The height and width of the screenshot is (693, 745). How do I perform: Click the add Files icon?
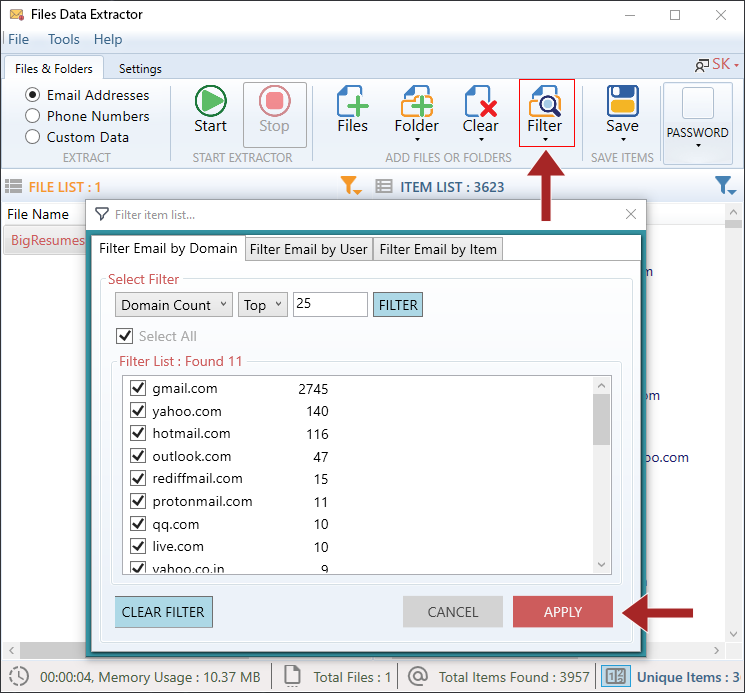click(x=353, y=101)
